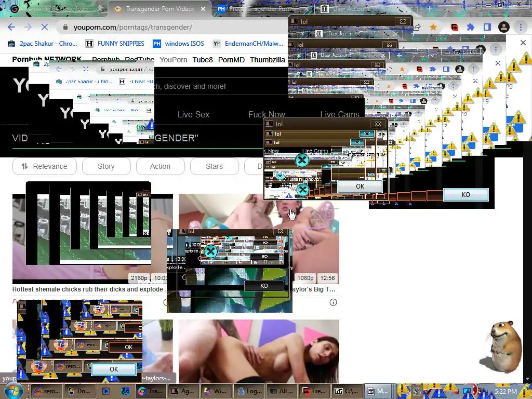This screenshot has height=399, width=532.
Task: Open Chrome side panel icon
Action: 487,27
